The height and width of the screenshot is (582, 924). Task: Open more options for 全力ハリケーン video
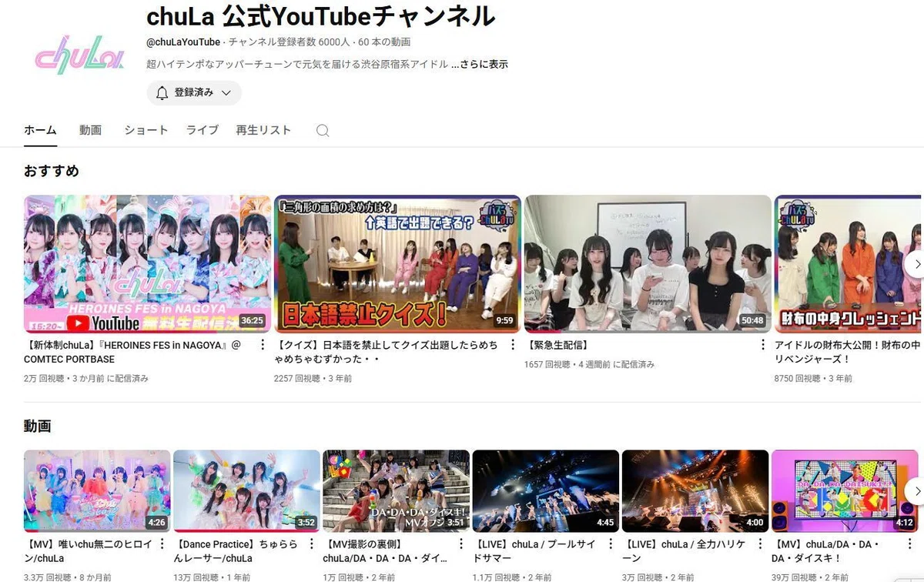[x=759, y=544]
